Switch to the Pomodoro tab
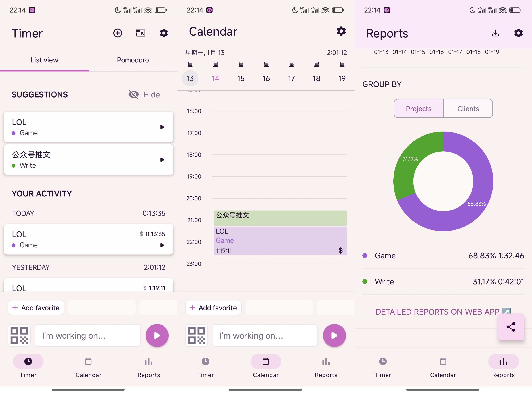The height and width of the screenshot is (394, 532). [133, 60]
